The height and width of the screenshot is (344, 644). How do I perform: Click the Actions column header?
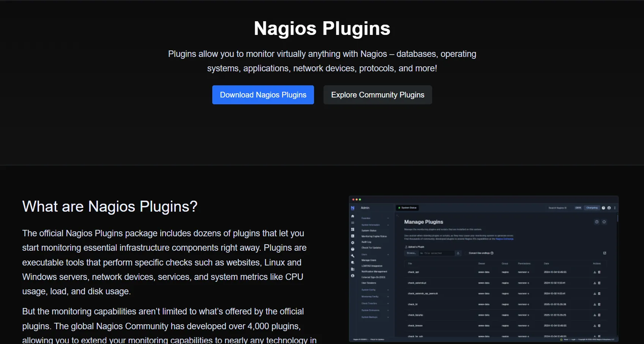click(597, 264)
